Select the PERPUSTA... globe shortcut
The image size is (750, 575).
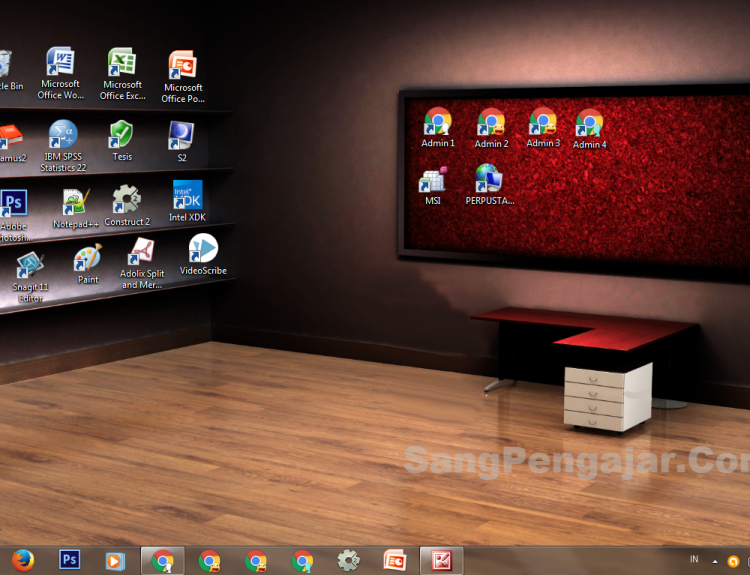pyautogui.click(x=489, y=184)
